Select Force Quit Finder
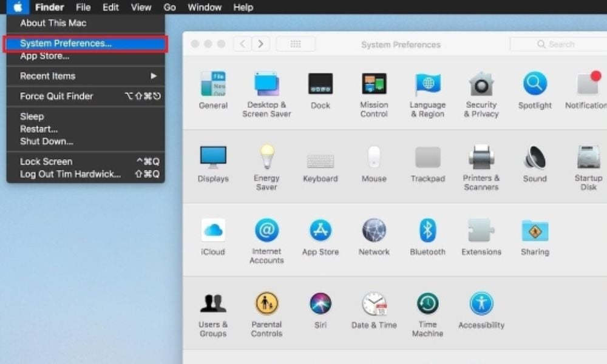607x364 pixels. point(86,96)
